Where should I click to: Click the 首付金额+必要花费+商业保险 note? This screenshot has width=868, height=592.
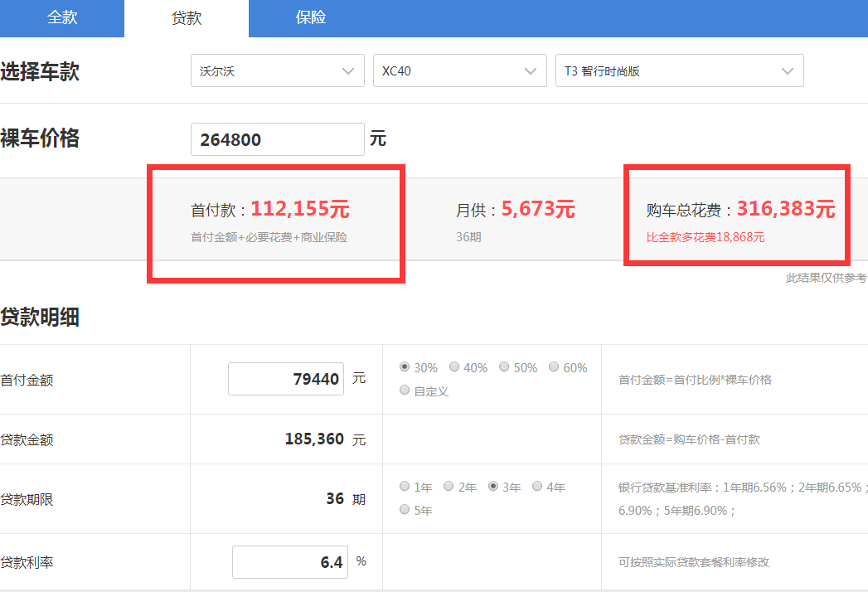[269, 238]
